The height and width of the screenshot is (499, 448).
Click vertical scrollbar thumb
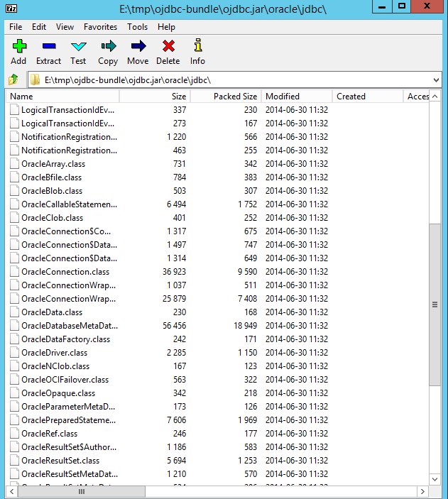point(435,305)
